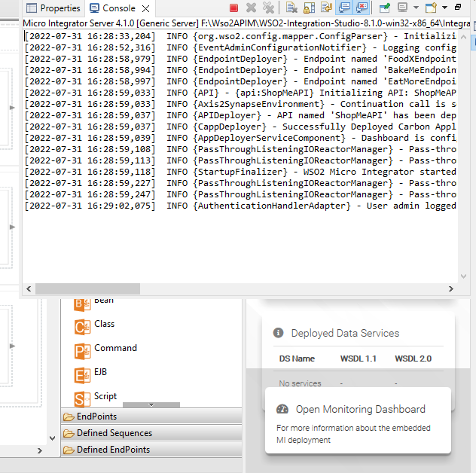Click console vertical scroll up arrow
This screenshot has height=473, width=476.
coord(463,37)
